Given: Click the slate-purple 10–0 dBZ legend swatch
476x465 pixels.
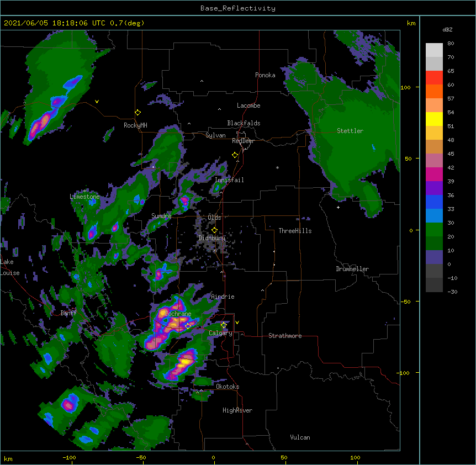Looking at the screenshot, I should (434, 257).
